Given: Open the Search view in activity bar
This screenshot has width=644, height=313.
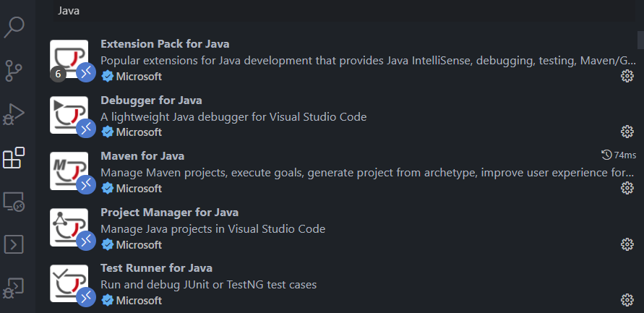Looking at the screenshot, I should pos(14,27).
